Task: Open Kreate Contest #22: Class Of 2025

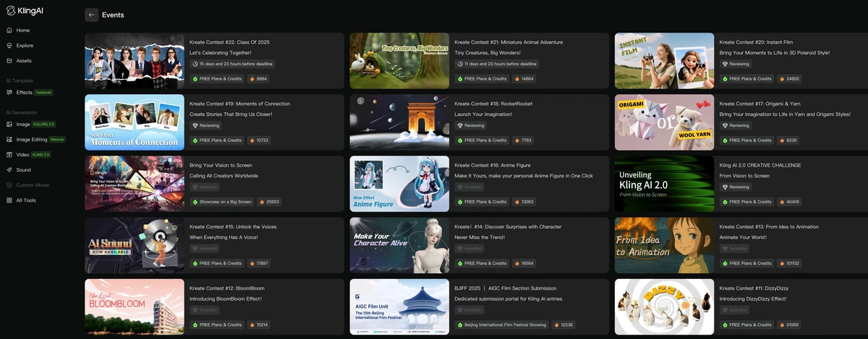Action: [x=229, y=42]
